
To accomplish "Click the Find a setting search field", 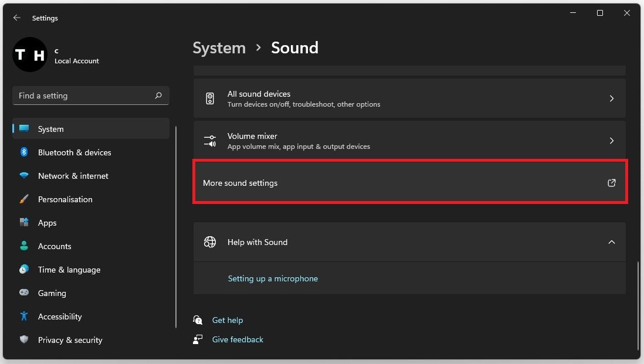I will [x=82, y=96].
